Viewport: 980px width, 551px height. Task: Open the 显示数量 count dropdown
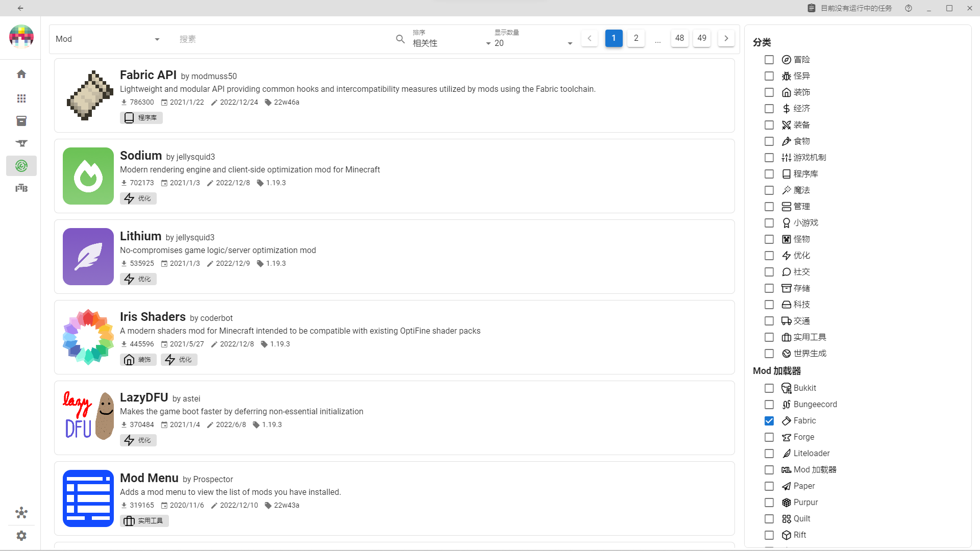point(533,39)
